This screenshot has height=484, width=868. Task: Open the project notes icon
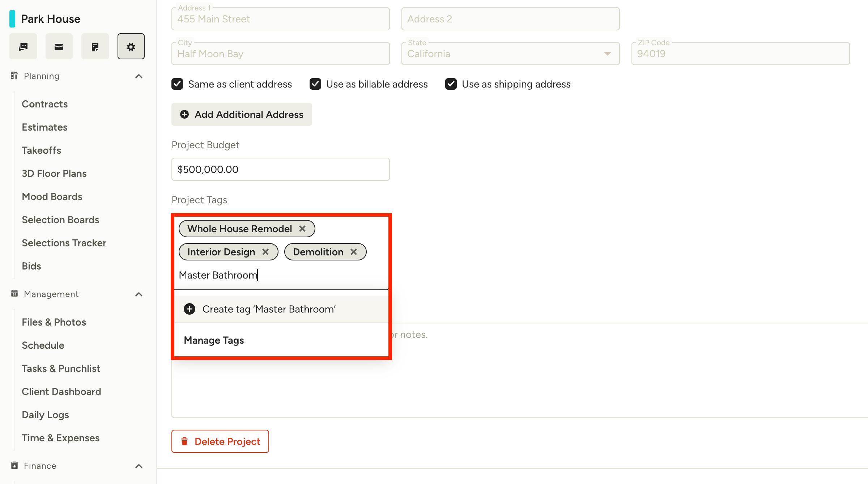pyautogui.click(x=95, y=47)
